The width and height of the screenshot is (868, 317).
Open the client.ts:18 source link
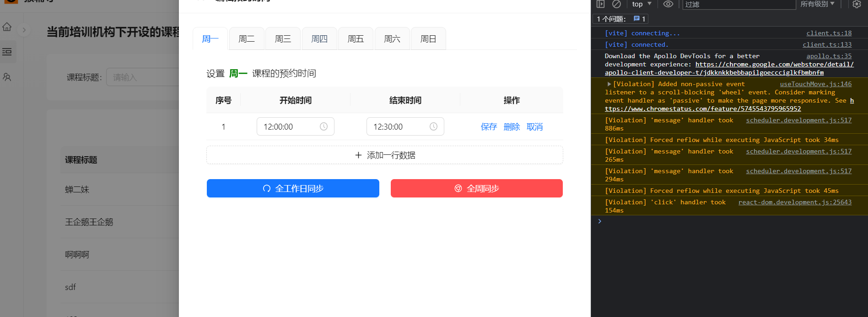(x=829, y=33)
